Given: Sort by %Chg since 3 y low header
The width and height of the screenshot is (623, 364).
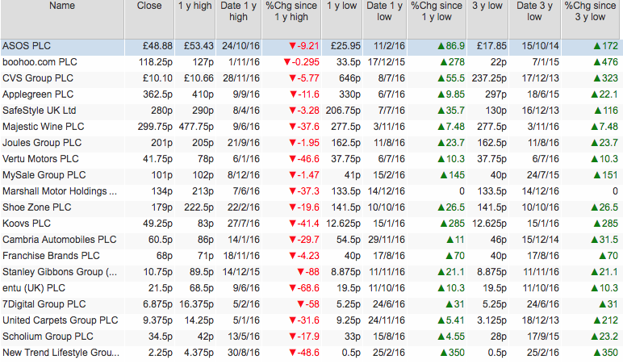Looking at the screenshot, I should pyautogui.click(x=592, y=19).
